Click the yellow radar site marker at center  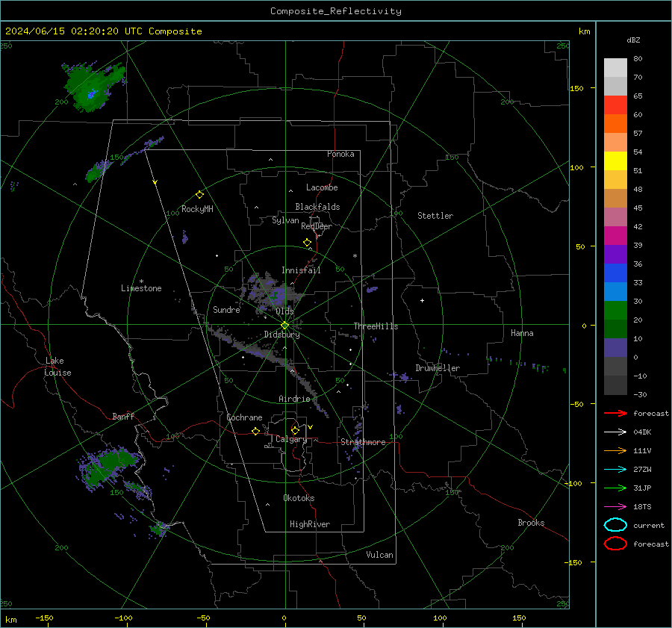284,326
